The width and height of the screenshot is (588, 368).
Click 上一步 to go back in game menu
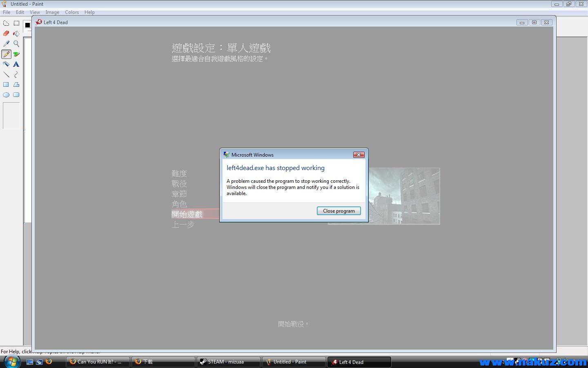pyautogui.click(x=183, y=224)
